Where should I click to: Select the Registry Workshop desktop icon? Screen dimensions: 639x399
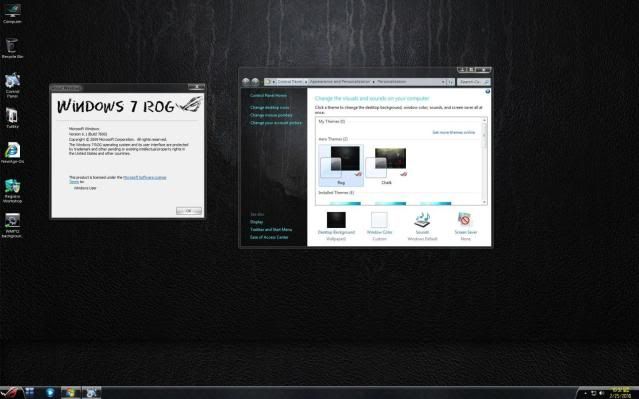[12, 191]
